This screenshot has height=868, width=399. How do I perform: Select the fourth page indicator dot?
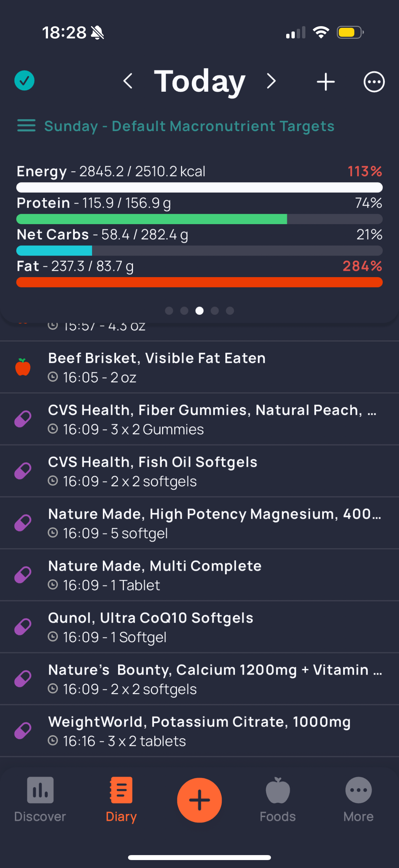[215, 311]
